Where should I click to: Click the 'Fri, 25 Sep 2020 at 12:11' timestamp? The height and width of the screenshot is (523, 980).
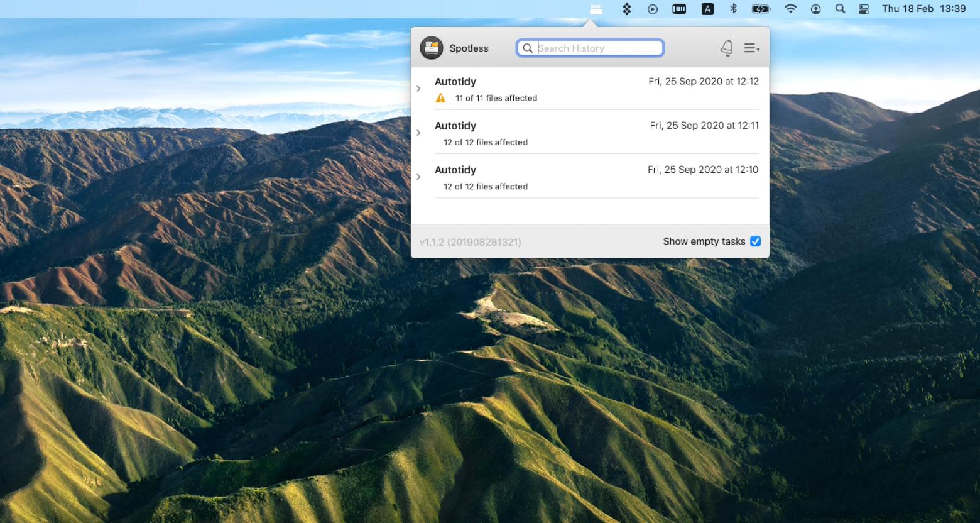pos(704,125)
